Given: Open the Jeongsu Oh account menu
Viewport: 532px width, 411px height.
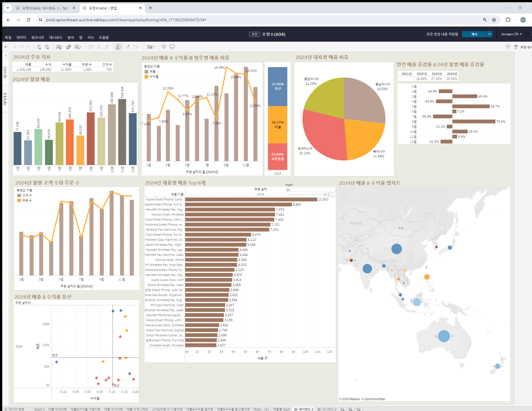Looking at the screenshot, I should [x=511, y=34].
